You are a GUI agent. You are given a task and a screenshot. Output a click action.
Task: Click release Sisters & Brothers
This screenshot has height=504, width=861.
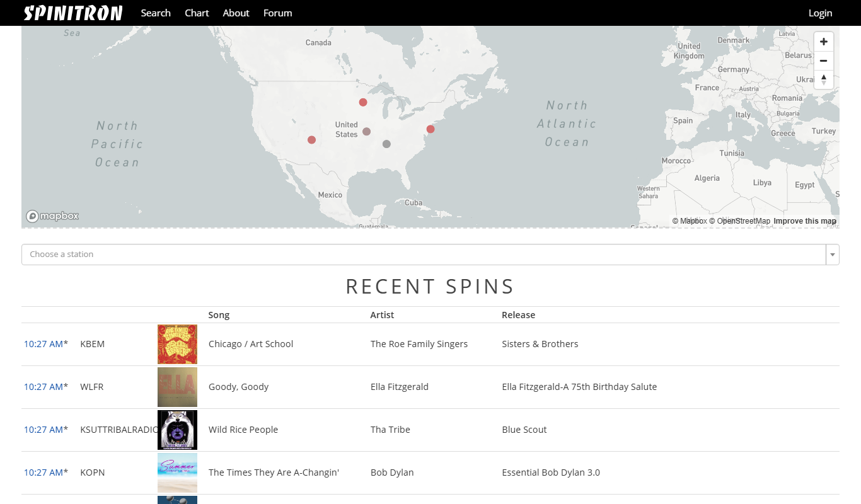540,344
